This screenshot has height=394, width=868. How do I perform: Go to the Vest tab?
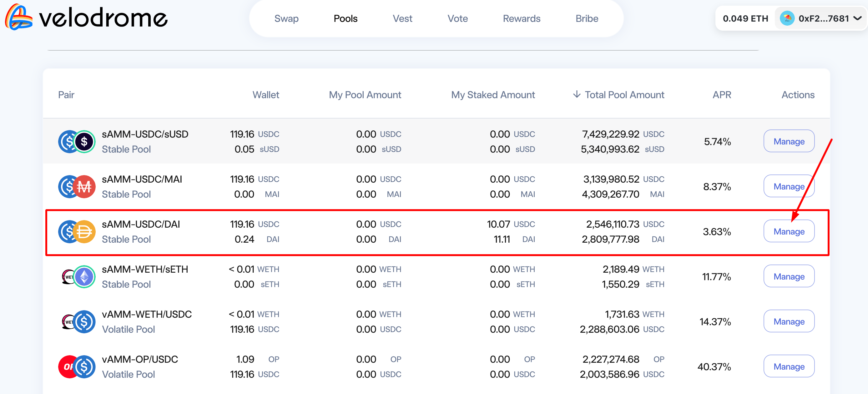402,18
